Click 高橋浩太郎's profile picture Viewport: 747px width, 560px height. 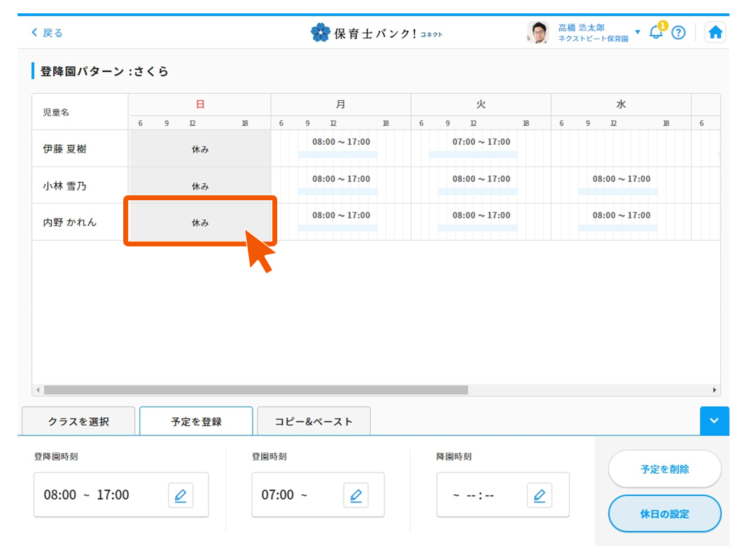[537, 32]
